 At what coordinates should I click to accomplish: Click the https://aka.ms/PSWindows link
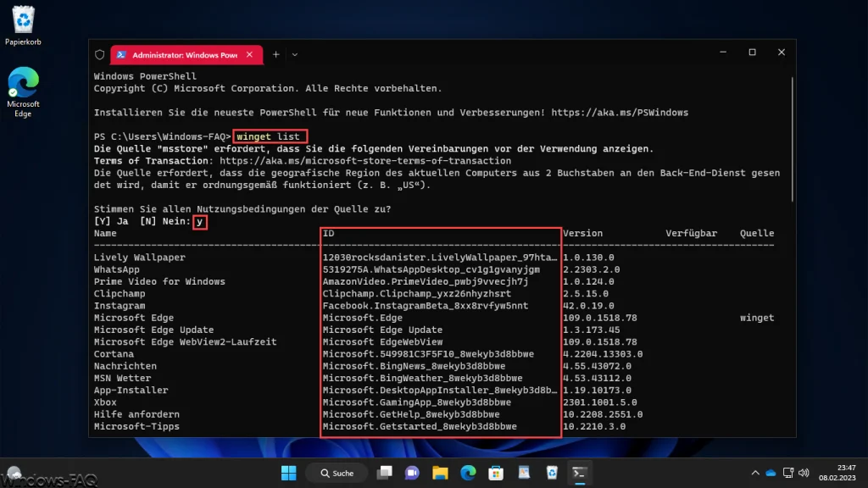coord(620,113)
